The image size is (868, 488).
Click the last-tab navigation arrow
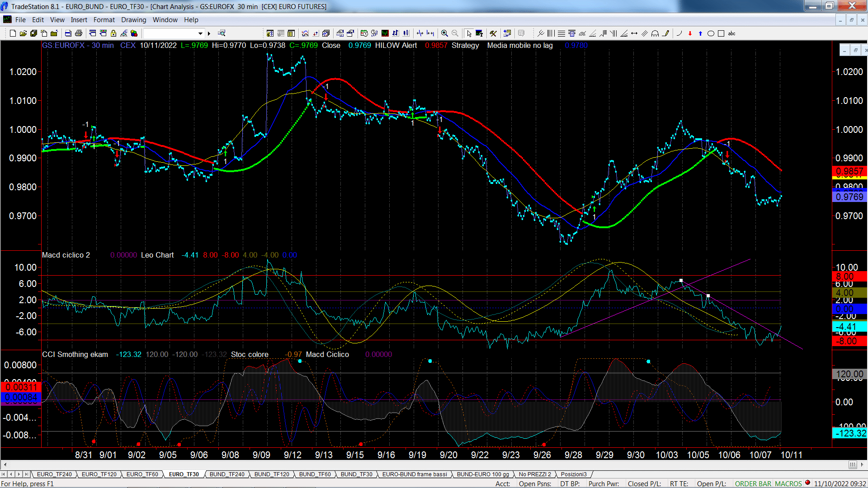coord(26,474)
